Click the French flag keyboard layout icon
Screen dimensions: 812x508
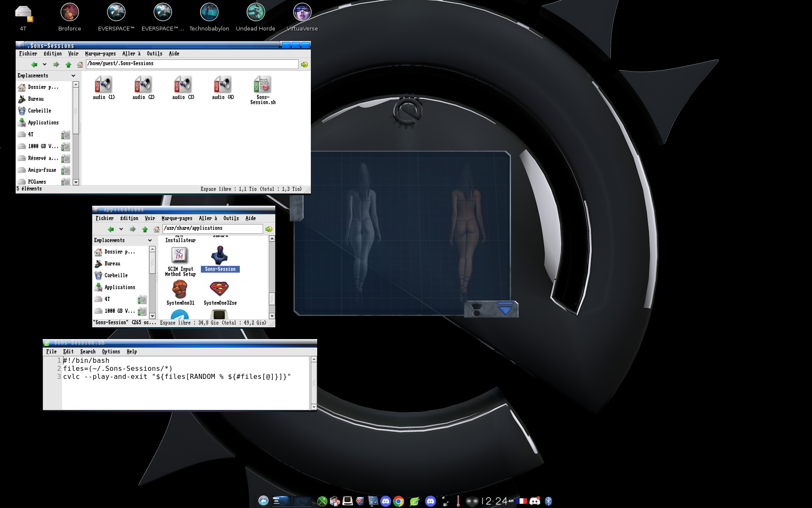[521, 501]
